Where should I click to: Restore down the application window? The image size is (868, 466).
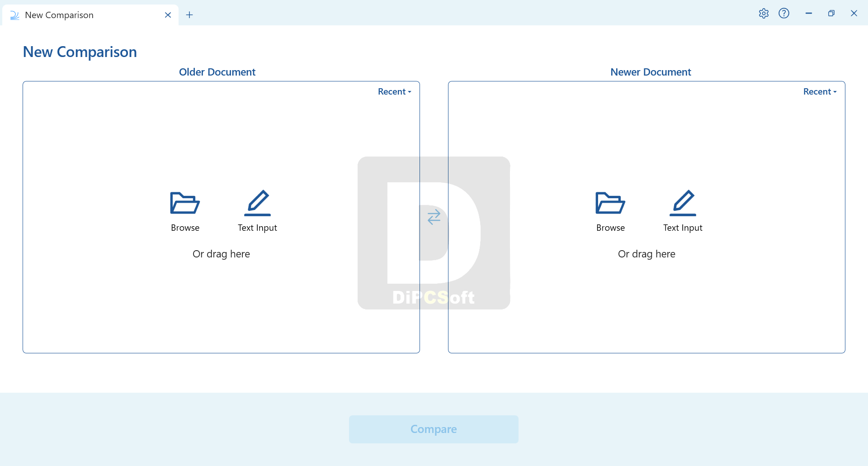831,14
